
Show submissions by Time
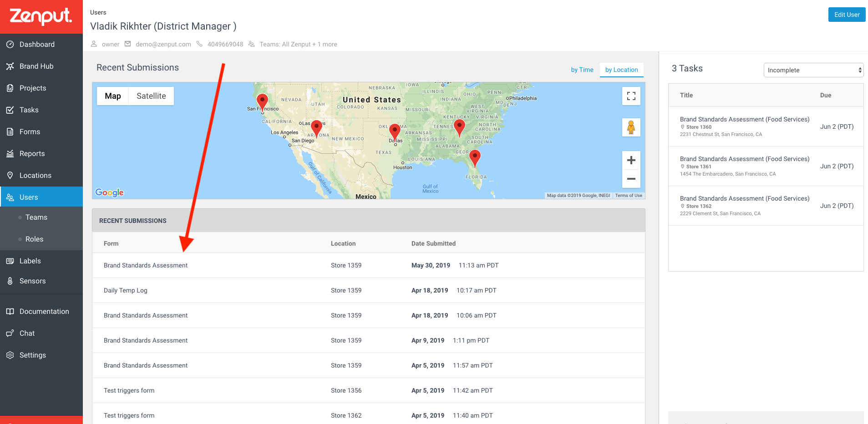coord(582,70)
